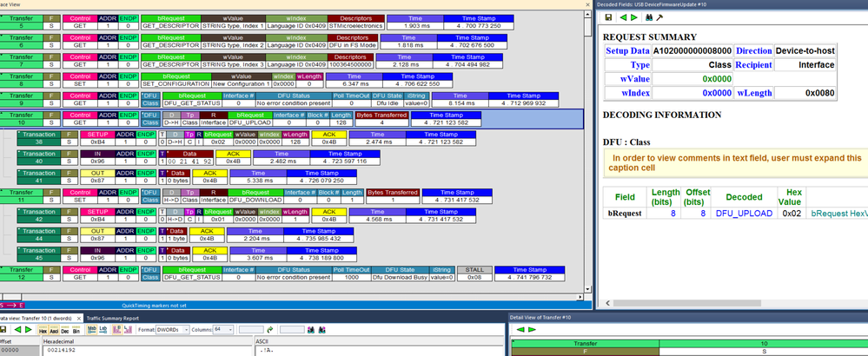Select Data view: Transfer 10 tab
This screenshot has width=868, height=356.
pos(41,319)
